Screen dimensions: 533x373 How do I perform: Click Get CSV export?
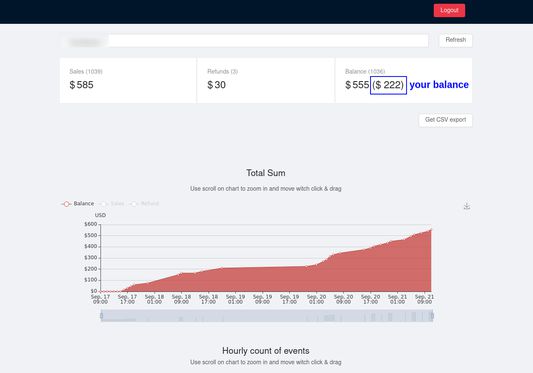pos(445,120)
